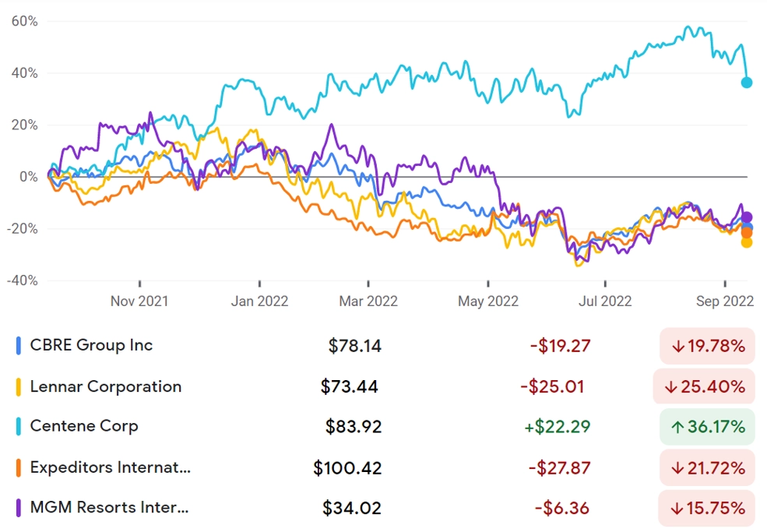Viewport: 767px width, 532px height.
Task: Click the 15.75% down badge for MGM
Action: point(707,508)
